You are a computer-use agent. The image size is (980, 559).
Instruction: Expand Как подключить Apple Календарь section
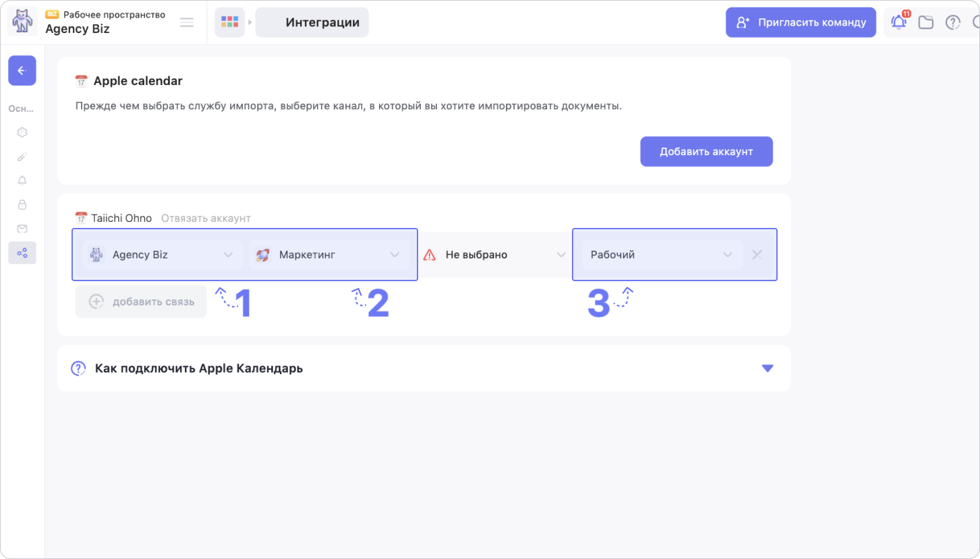click(x=767, y=368)
